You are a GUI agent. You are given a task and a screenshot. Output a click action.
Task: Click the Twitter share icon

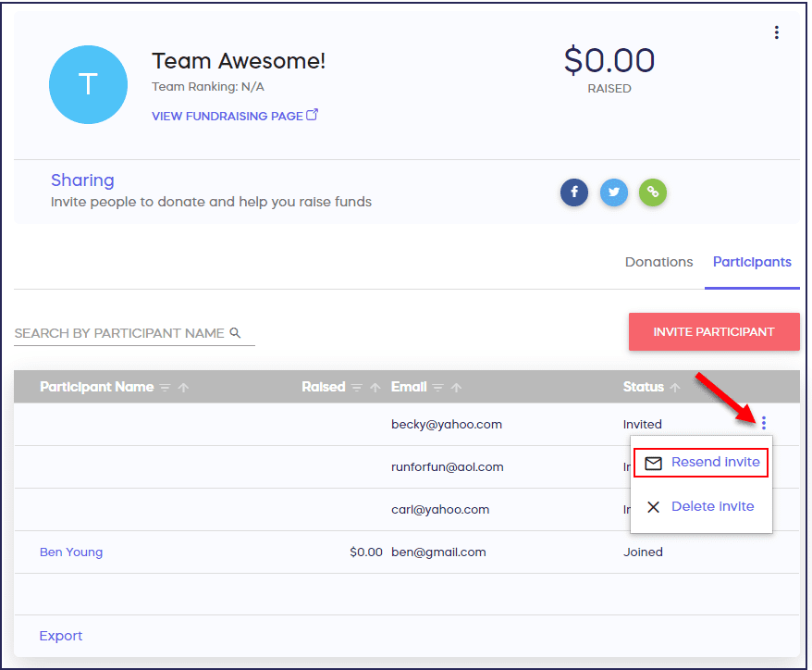614,192
